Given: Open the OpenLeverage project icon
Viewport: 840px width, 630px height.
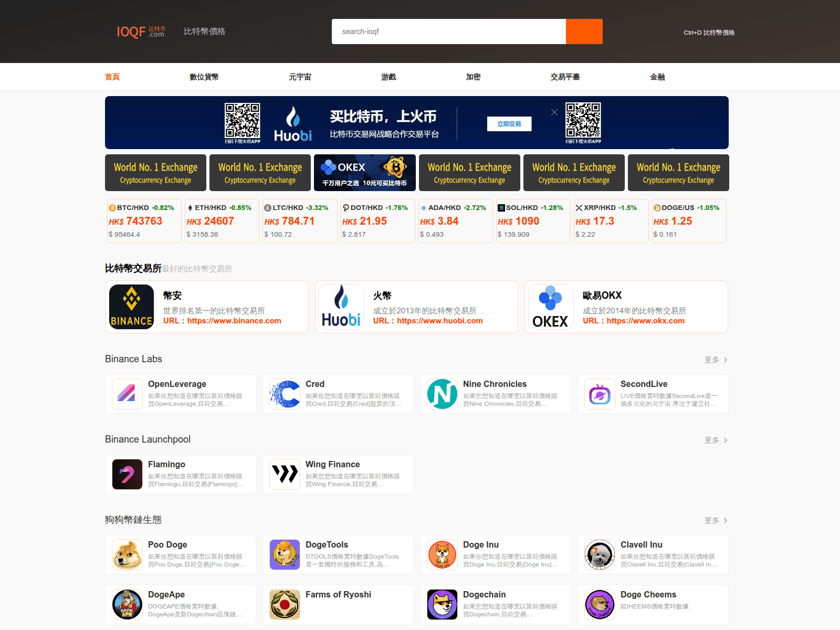Looking at the screenshot, I should [x=127, y=394].
